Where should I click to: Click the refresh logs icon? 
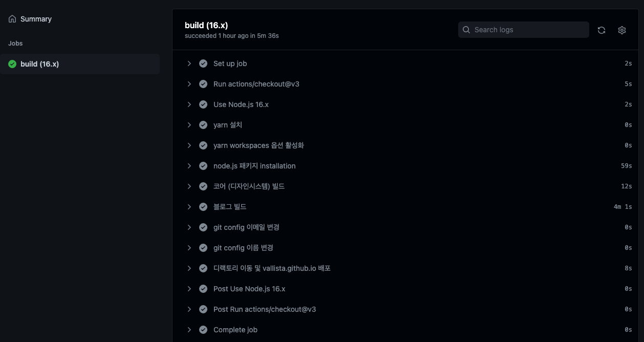coord(602,30)
